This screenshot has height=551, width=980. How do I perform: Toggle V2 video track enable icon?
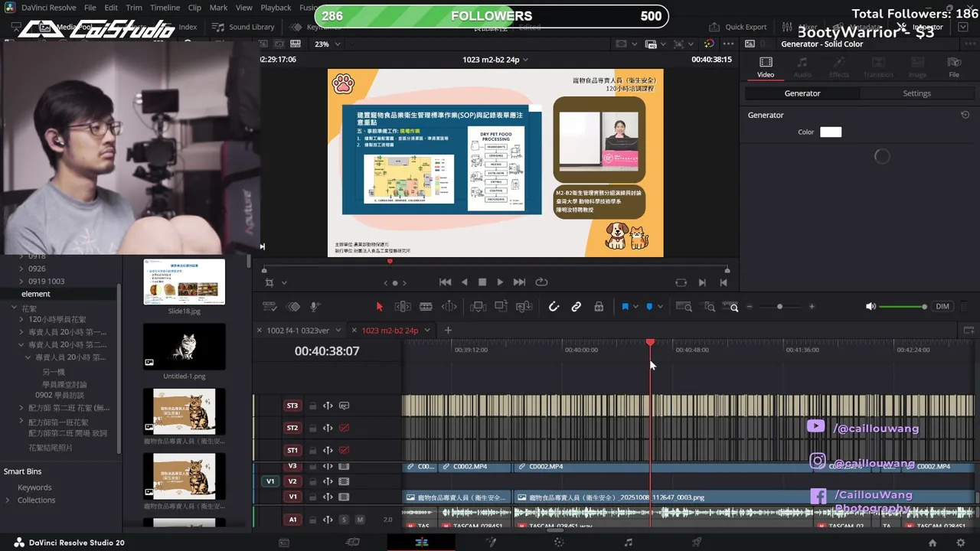coord(344,481)
